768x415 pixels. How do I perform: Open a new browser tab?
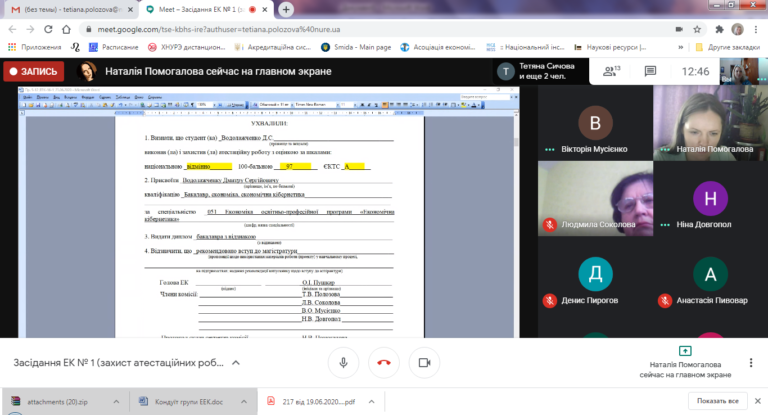pyautogui.click(x=286, y=9)
